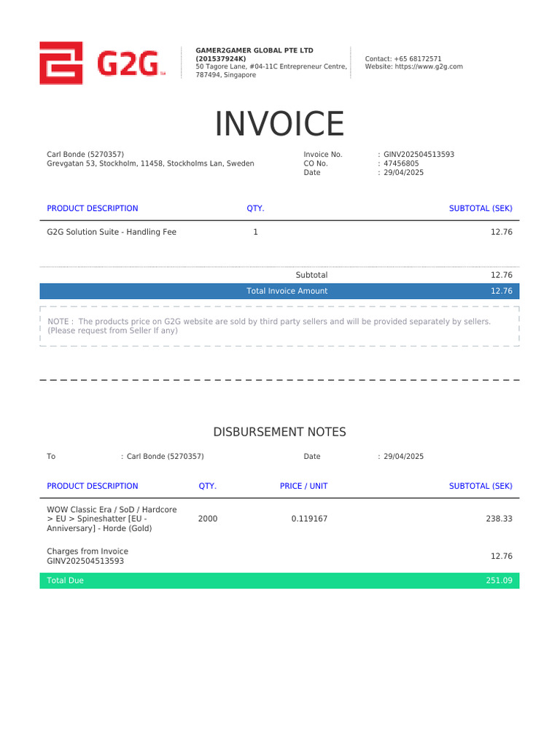
Task: Select recipient Carl Bonde (5270357) in Disbursement Notes
Action: [166, 457]
